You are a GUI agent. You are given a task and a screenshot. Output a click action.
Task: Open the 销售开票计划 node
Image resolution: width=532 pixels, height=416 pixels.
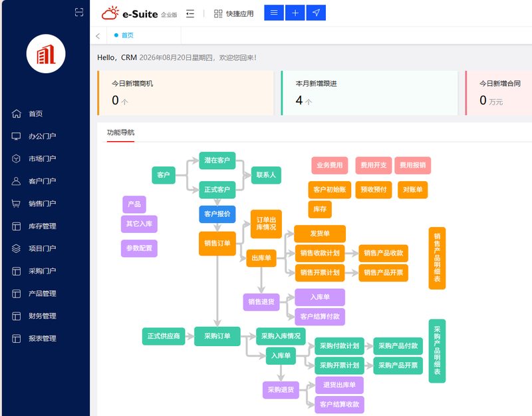pos(320,273)
